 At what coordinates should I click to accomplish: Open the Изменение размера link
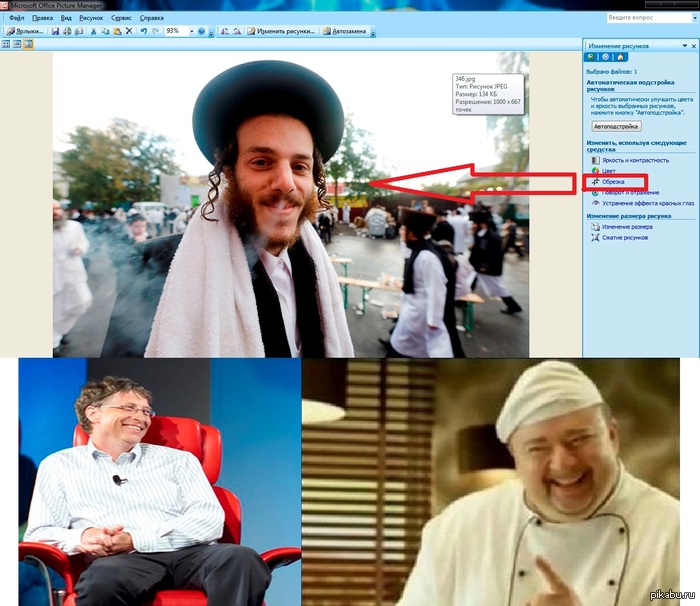[627, 227]
